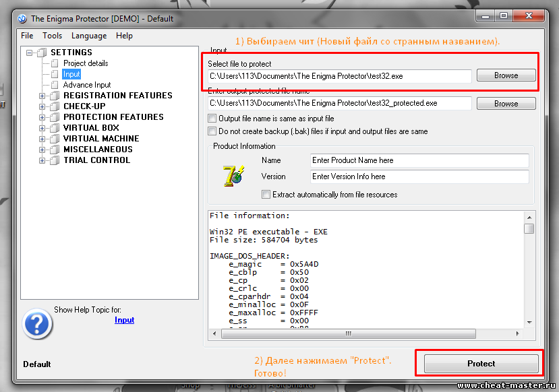Click the output protected file name field
Viewport: 559px width, 392px height.
coord(340,103)
